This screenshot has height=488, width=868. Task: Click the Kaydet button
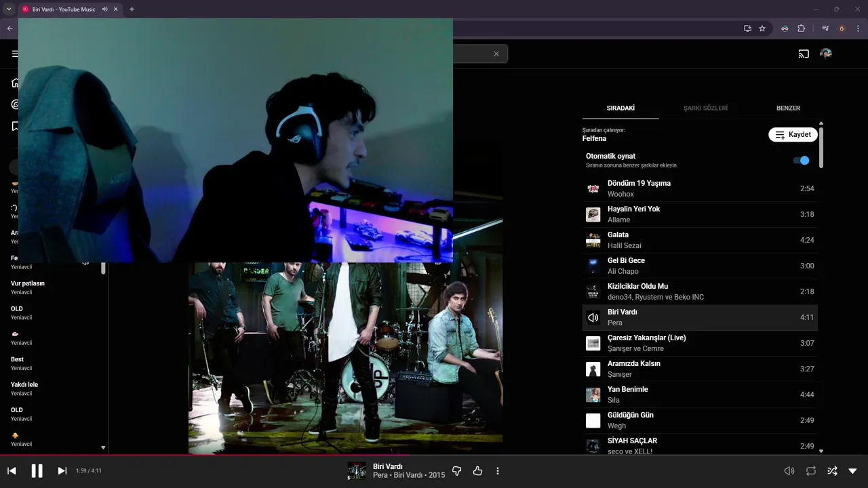pyautogui.click(x=793, y=134)
